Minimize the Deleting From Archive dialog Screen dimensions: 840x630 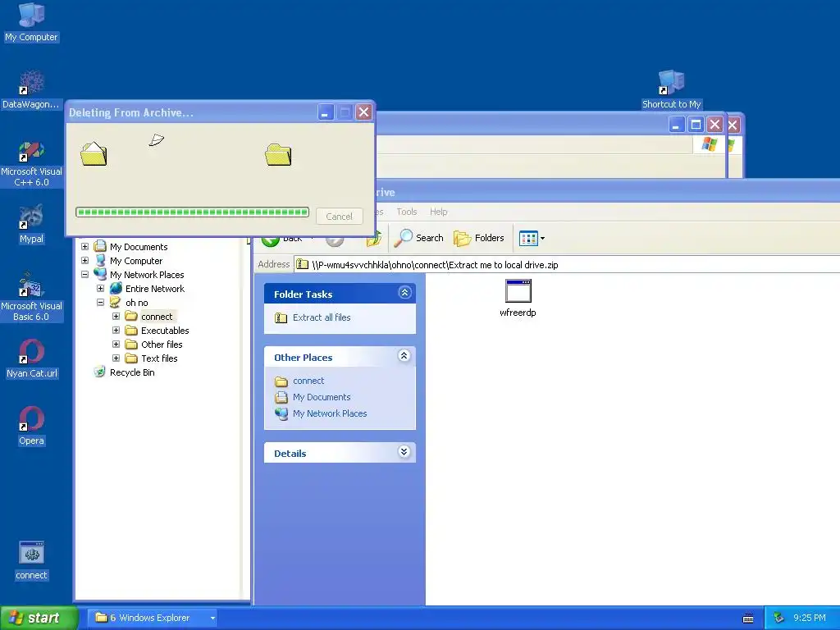pyautogui.click(x=325, y=112)
